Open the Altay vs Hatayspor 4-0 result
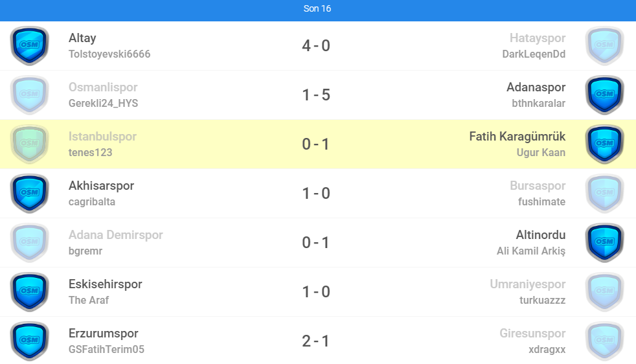This screenshot has height=364, width=636. pyautogui.click(x=316, y=46)
